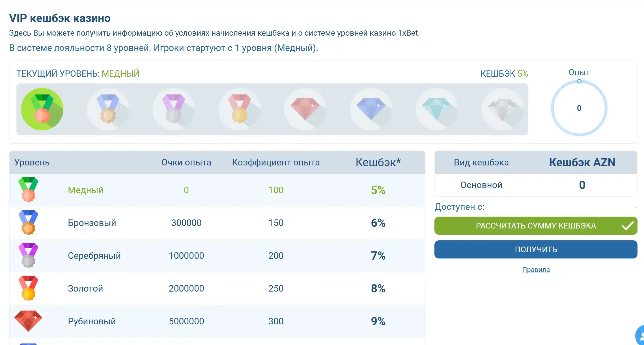Select the blue Sapphire diamond level icon

coord(371,109)
